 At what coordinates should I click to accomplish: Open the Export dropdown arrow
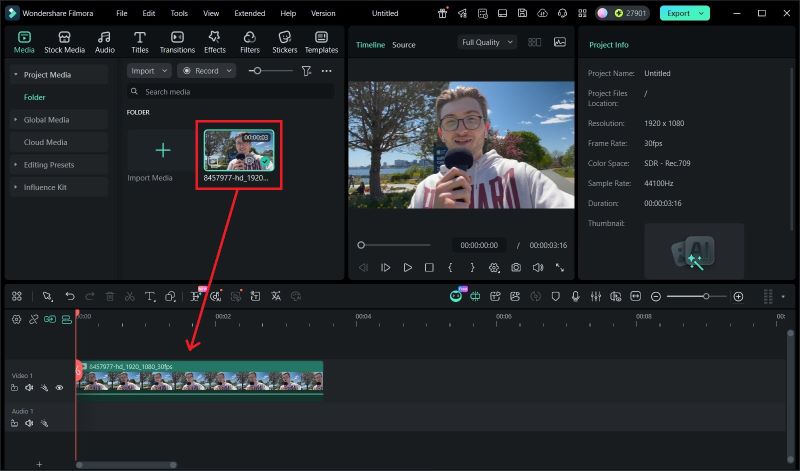[x=702, y=13]
